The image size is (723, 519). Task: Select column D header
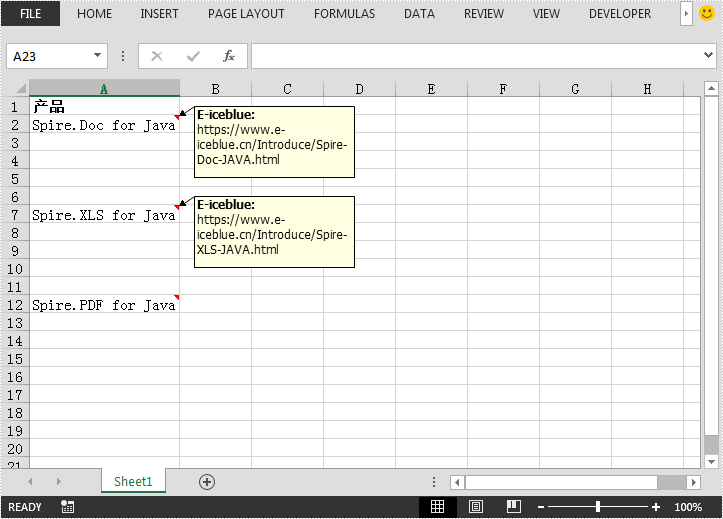pos(359,88)
